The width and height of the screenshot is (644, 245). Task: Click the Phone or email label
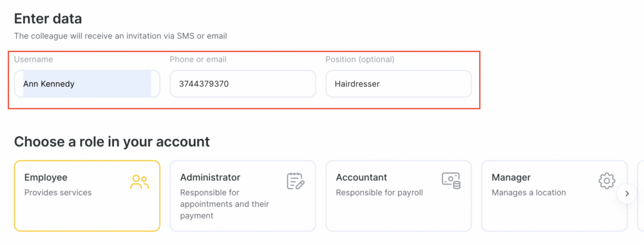pyautogui.click(x=198, y=60)
